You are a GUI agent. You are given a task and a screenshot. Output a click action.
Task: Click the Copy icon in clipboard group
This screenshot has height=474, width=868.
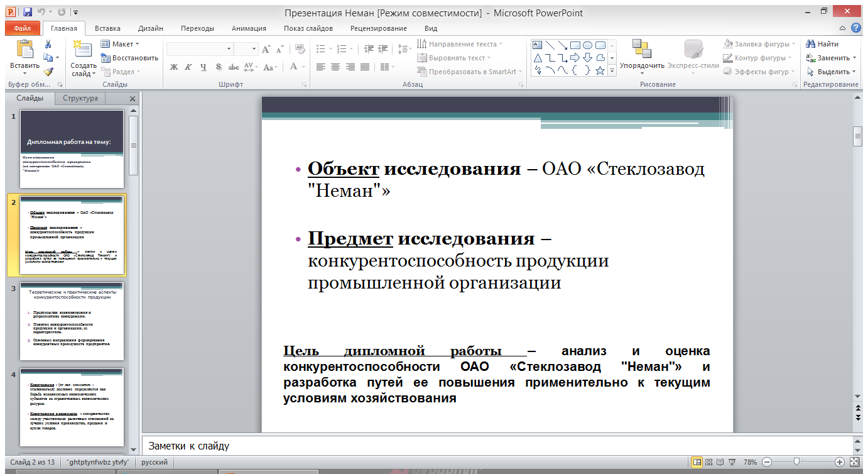coord(48,58)
